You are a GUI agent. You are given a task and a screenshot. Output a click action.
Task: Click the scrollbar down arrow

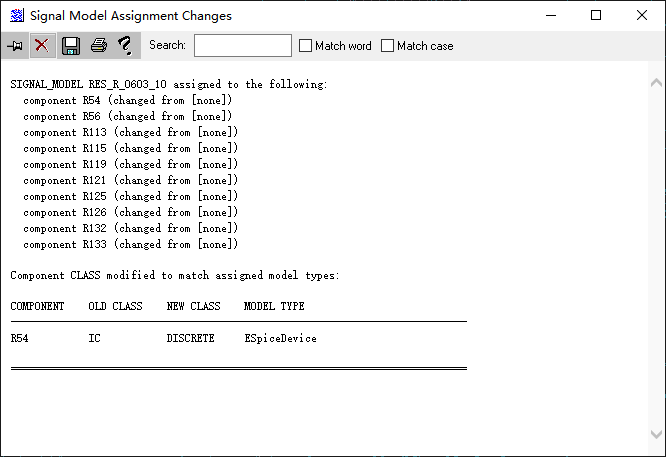click(x=656, y=434)
